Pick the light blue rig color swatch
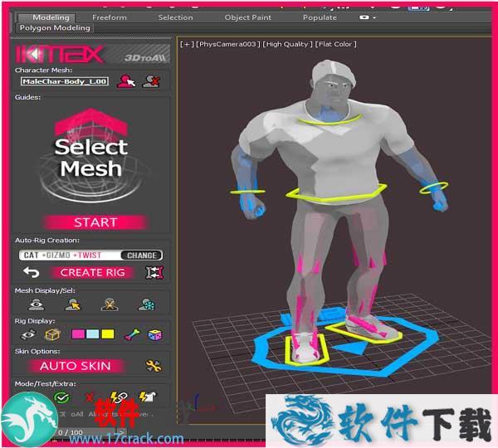 click(93, 334)
